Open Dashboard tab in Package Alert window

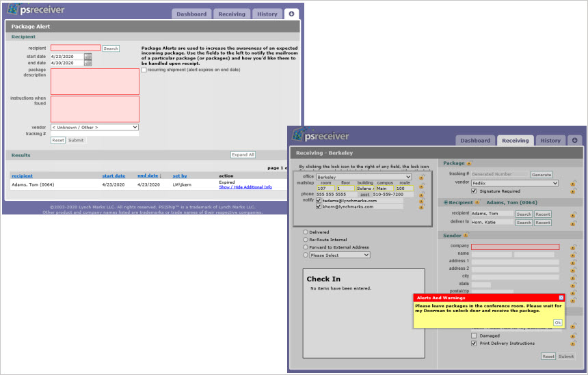click(191, 14)
